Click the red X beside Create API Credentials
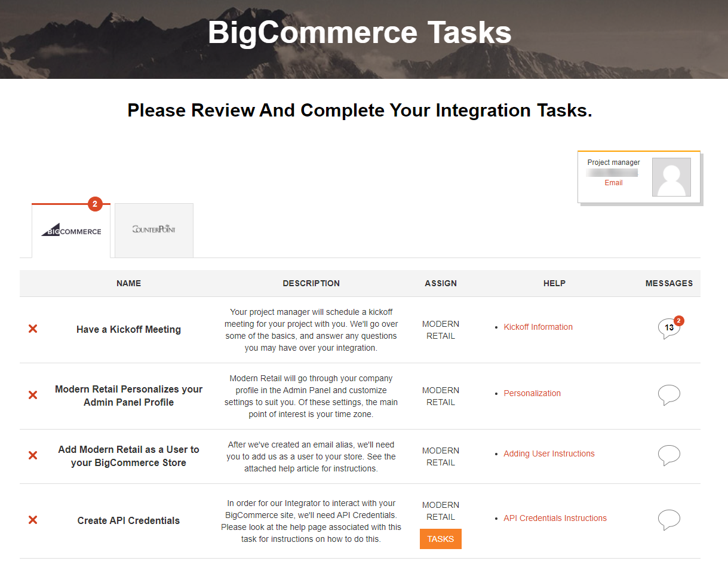Screen dimensions: 728x567 click(33, 520)
